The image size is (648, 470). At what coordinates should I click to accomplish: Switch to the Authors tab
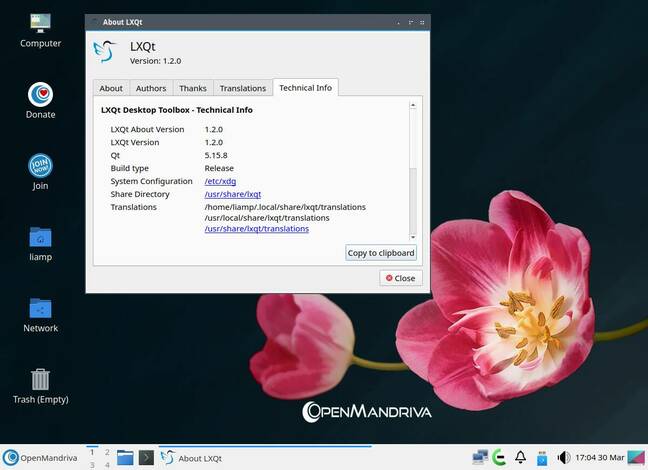pos(151,88)
